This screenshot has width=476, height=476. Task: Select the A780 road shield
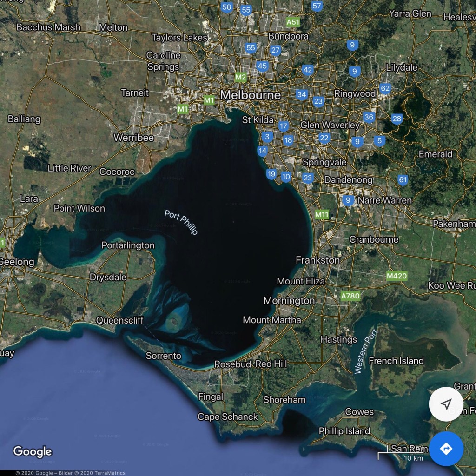pyautogui.click(x=350, y=296)
